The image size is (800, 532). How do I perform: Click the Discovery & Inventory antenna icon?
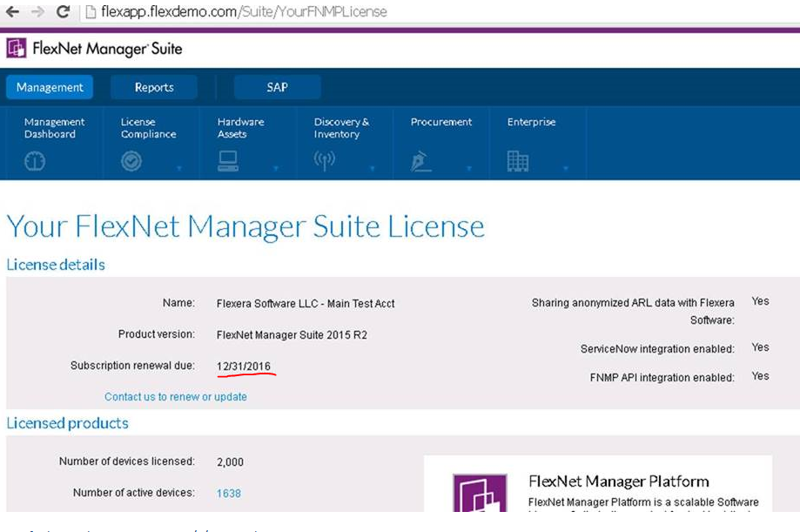click(x=325, y=161)
